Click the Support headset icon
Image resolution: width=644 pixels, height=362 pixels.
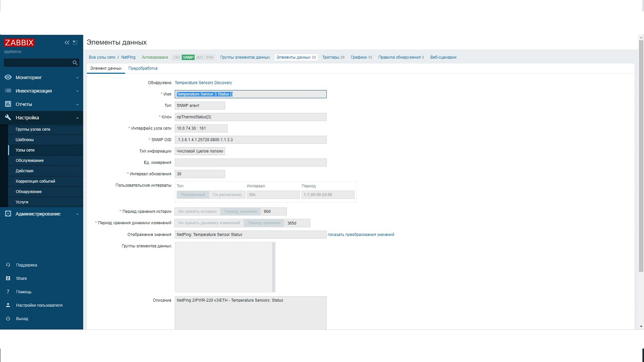8,265
